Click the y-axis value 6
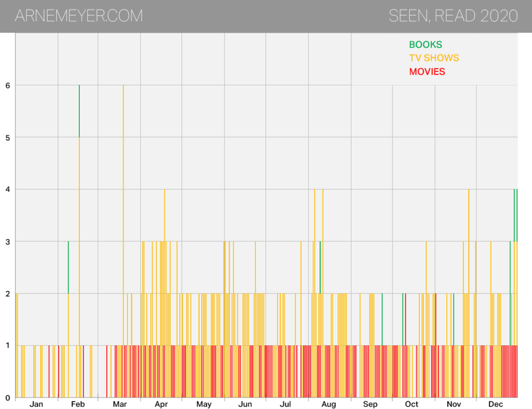 pyautogui.click(x=8, y=86)
